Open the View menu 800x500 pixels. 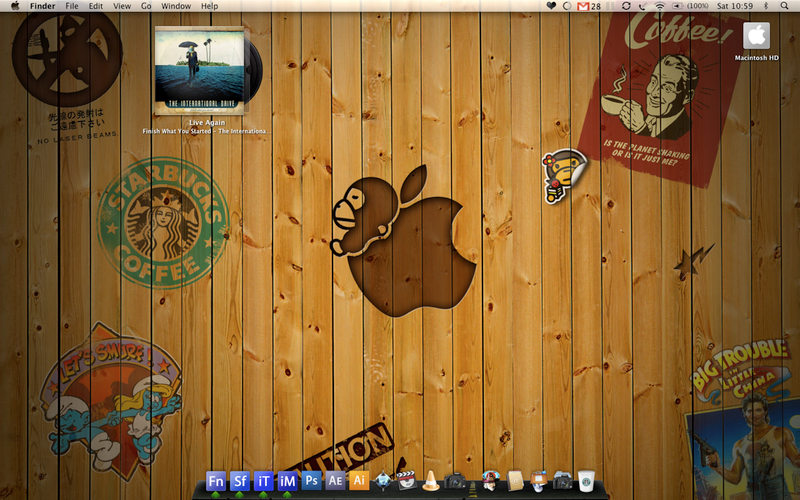pyautogui.click(x=122, y=6)
